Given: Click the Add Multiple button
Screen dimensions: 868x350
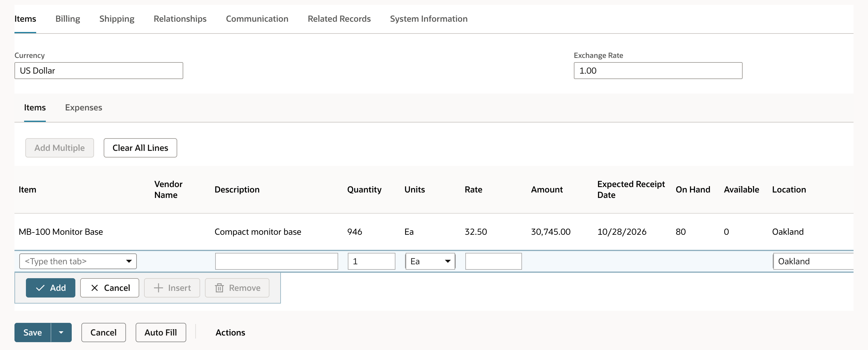Looking at the screenshot, I should pos(60,148).
